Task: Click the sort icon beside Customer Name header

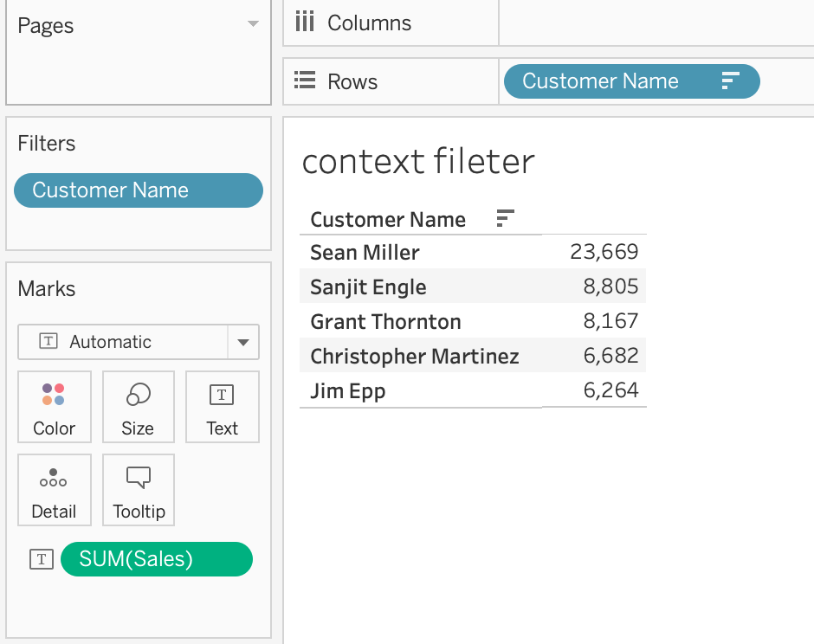Action: tap(505, 218)
